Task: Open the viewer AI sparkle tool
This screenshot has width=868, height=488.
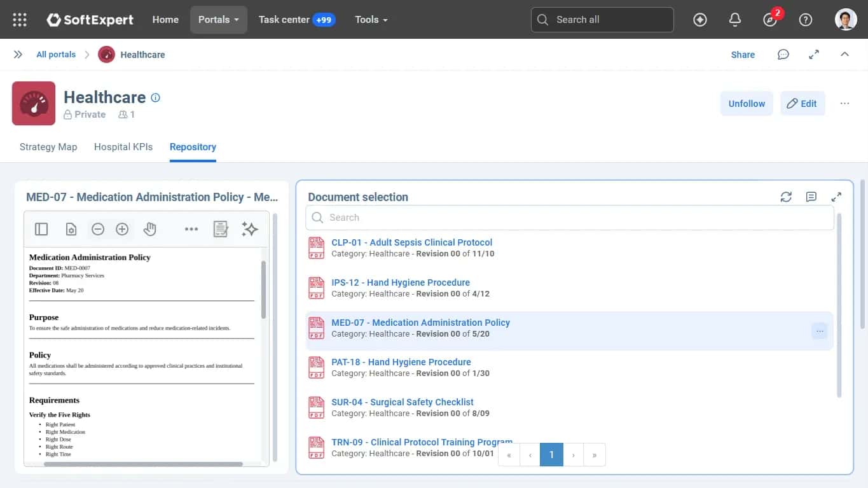Action: click(250, 229)
